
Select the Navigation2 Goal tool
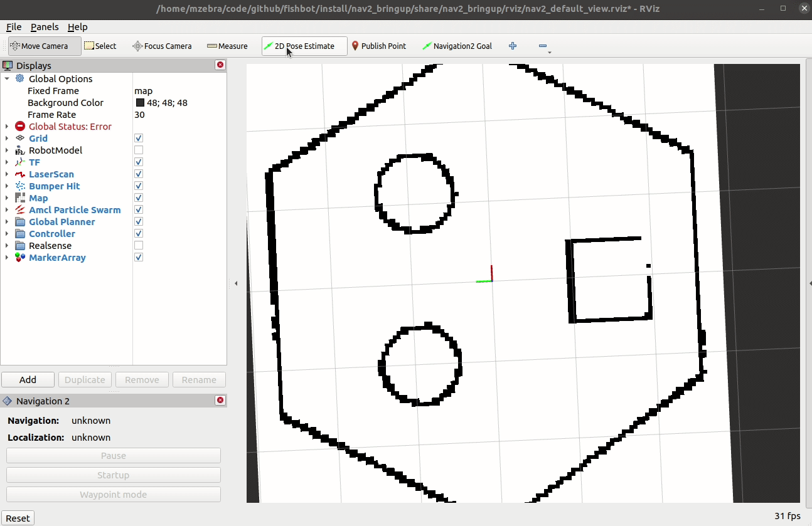(x=457, y=46)
